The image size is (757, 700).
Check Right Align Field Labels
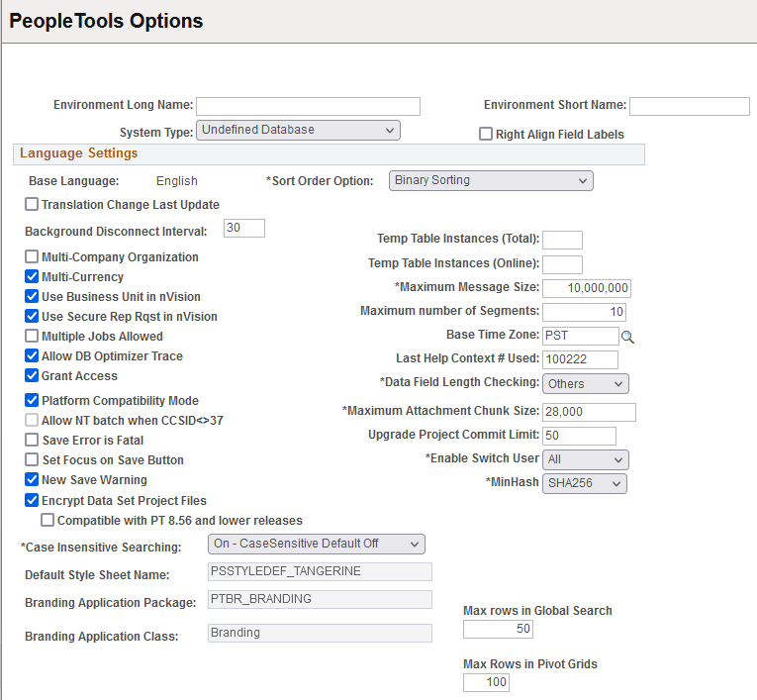point(486,134)
